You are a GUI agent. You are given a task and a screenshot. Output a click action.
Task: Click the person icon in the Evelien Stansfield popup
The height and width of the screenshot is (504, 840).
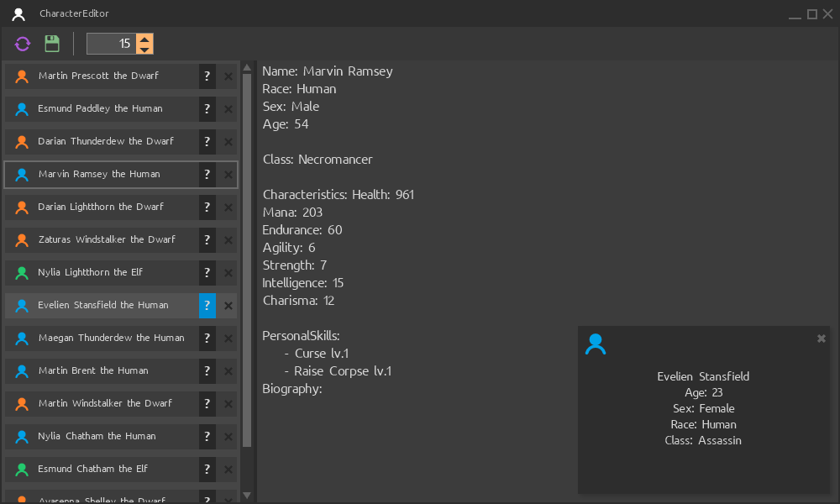(x=596, y=344)
